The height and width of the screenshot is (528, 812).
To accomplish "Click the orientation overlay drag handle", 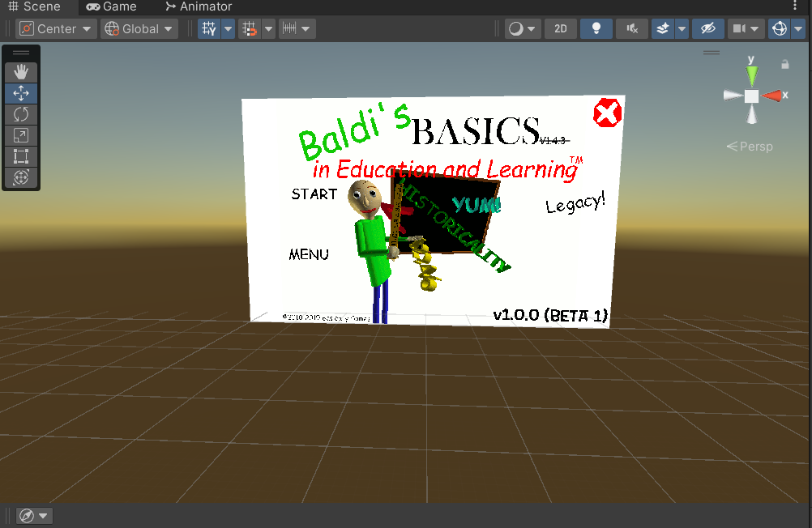I will [712, 53].
